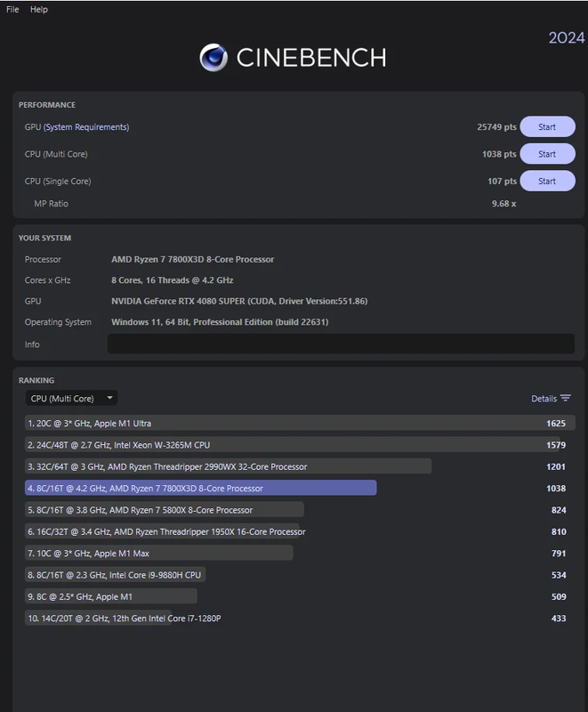Select the Threadripper 1950X ranking row
This screenshot has width=588, height=712.
coord(300,531)
